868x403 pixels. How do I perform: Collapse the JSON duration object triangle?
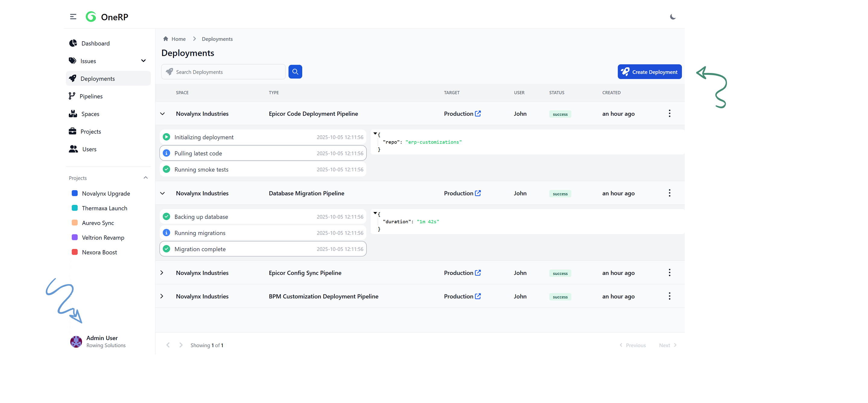coord(375,213)
